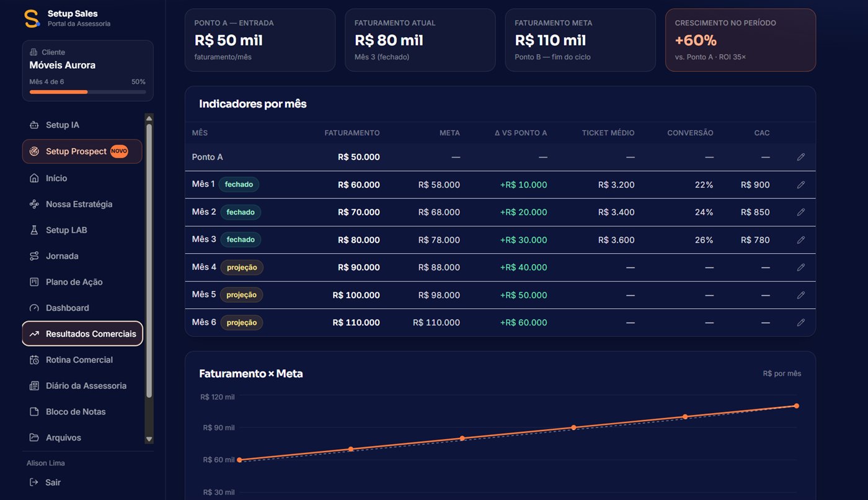Click the Mês 2 meta value R$ 68.000

439,212
